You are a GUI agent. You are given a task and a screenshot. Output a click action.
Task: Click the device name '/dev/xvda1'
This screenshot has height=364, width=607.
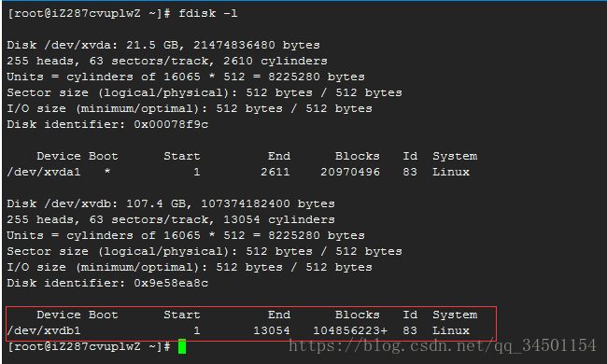(x=44, y=172)
